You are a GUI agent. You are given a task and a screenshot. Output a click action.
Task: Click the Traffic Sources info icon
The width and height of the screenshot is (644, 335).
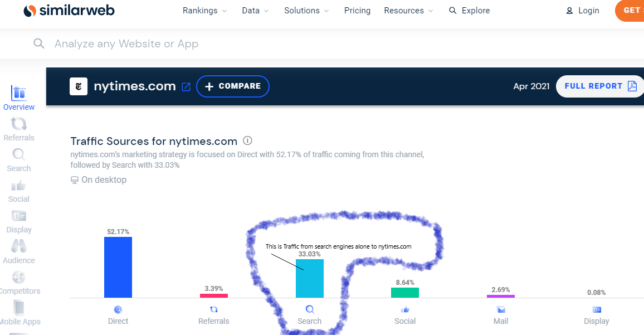(247, 140)
